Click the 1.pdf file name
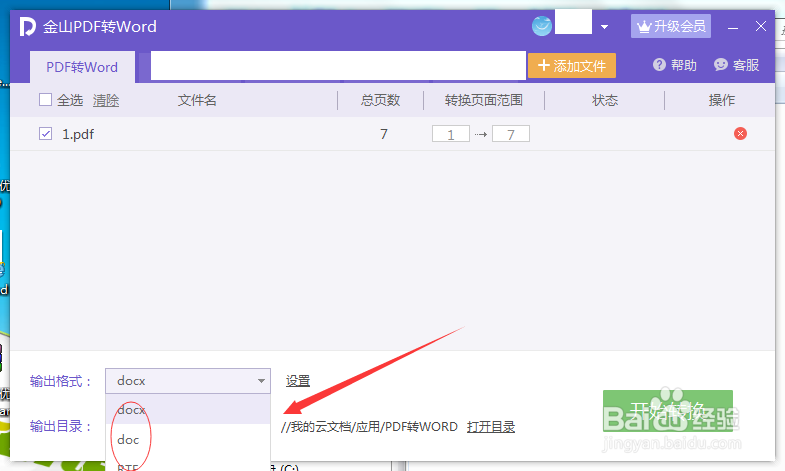Viewport: 785px width, 471px height. coord(78,134)
